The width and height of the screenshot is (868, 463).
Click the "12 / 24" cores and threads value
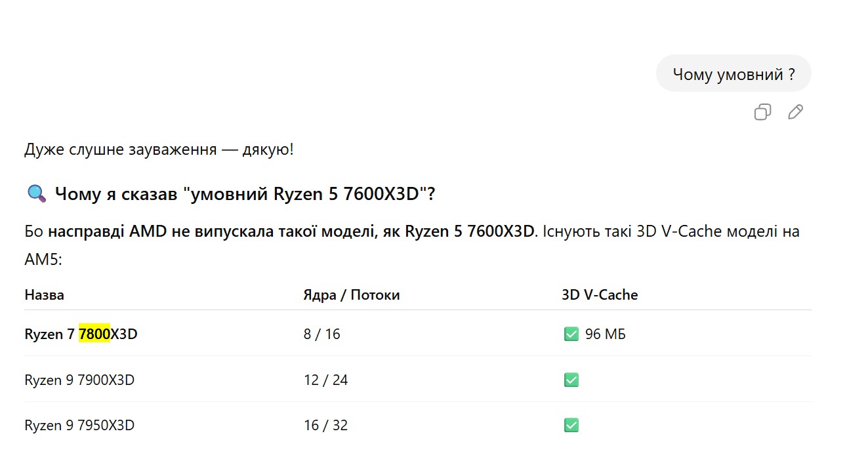point(325,380)
